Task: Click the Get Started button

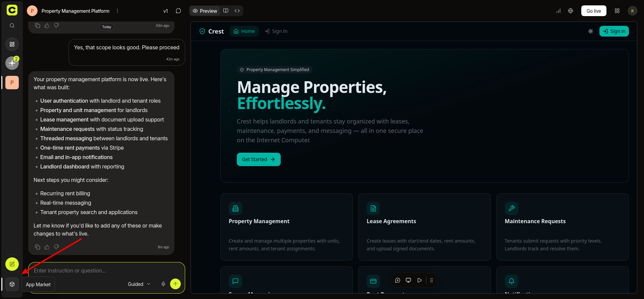Action: (x=259, y=159)
